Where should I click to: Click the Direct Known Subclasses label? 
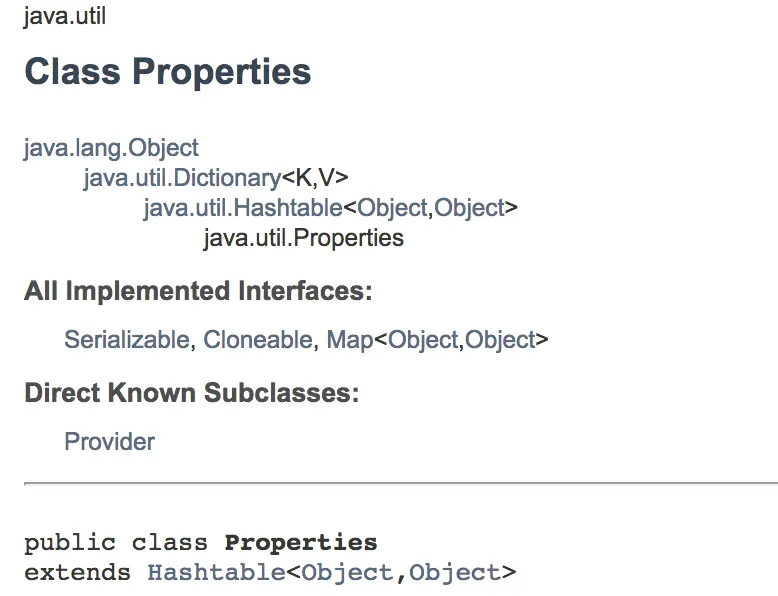coord(191,393)
